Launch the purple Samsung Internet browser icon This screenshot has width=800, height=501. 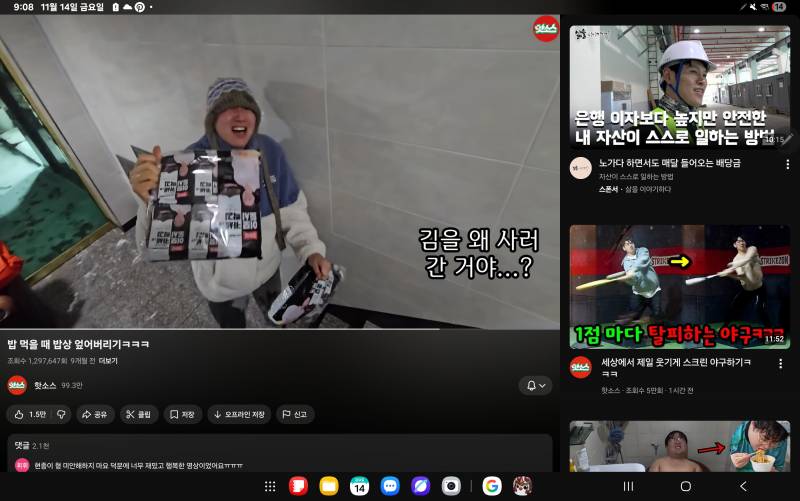pyautogui.click(x=421, y=486)
